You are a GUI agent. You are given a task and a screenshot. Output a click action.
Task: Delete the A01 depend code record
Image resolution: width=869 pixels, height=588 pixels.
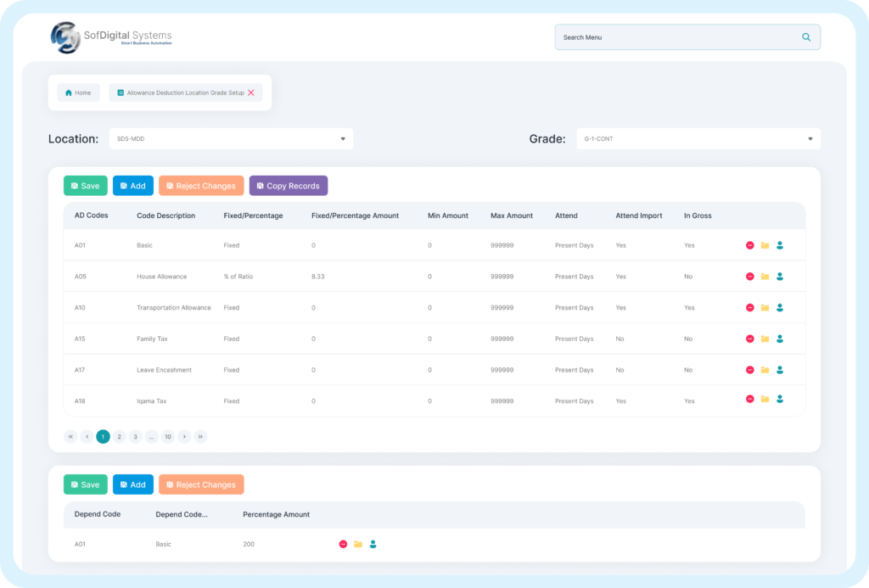[x=342, y=544]
